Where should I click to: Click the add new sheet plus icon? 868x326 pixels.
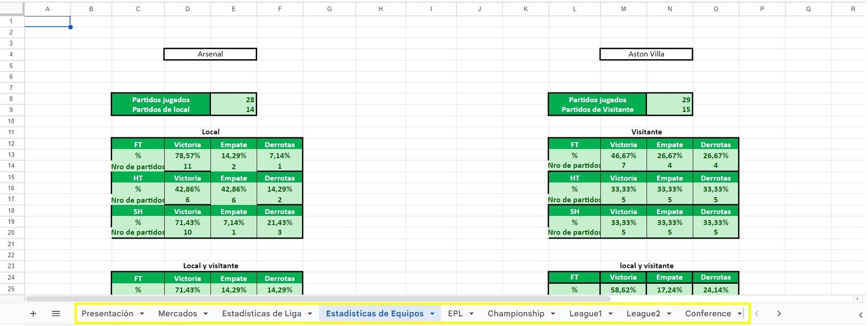point(33,314)
